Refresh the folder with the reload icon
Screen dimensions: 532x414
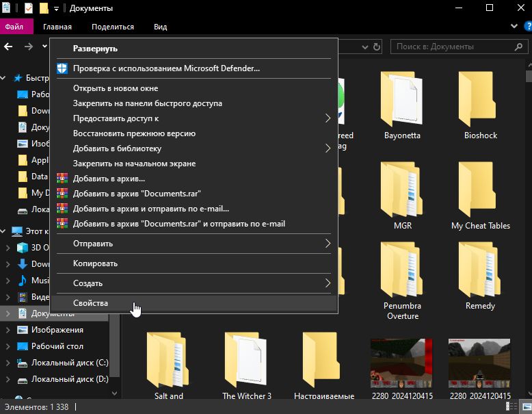(377, 47)
